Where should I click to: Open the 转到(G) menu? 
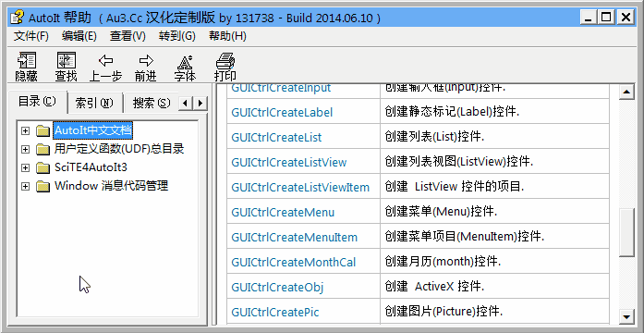(x=177, y=36)
